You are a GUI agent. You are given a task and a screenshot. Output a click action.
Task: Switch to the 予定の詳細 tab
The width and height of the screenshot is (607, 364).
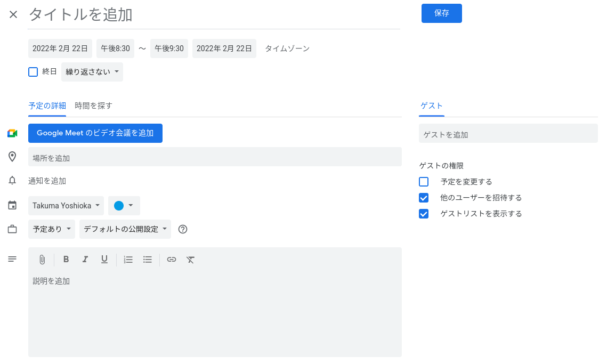click(x=47, y=106)
